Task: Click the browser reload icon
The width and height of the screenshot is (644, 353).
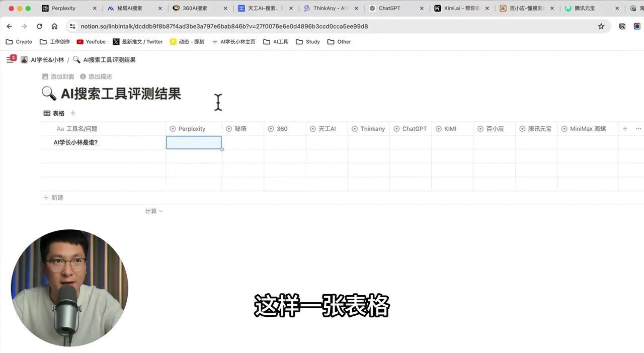Action: tap(39, 26)
